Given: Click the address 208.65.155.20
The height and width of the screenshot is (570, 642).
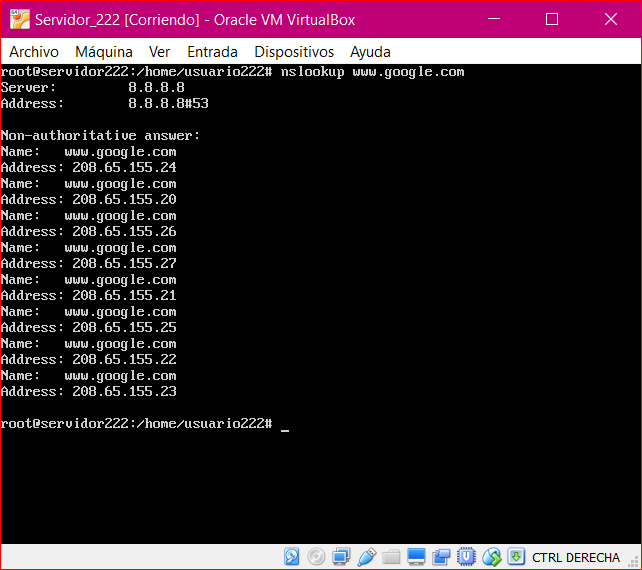Looking at the screenshot, I should coord(124,199).
